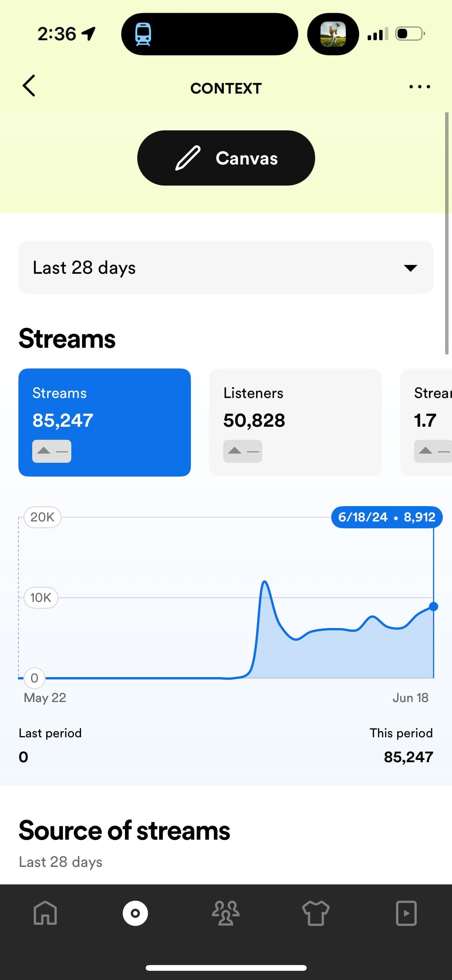Image resolution: width=452 pixels, height=980 pixels.
Task: Open the Video play tab icon
Action: coord(406,913)
